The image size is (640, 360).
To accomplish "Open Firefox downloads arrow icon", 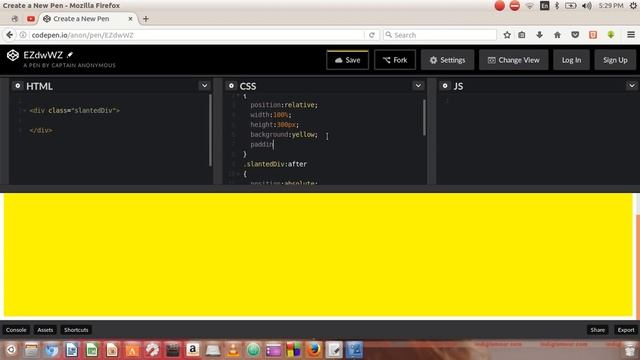I will tap(539, 35).
